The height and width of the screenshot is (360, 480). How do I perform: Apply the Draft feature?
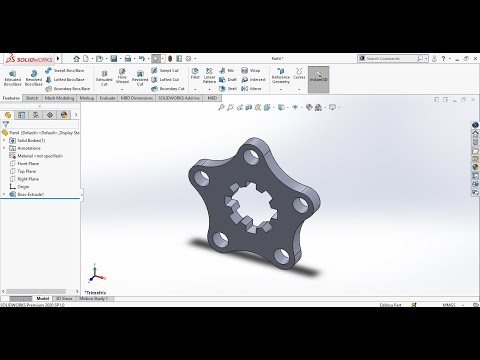[228, 80]
